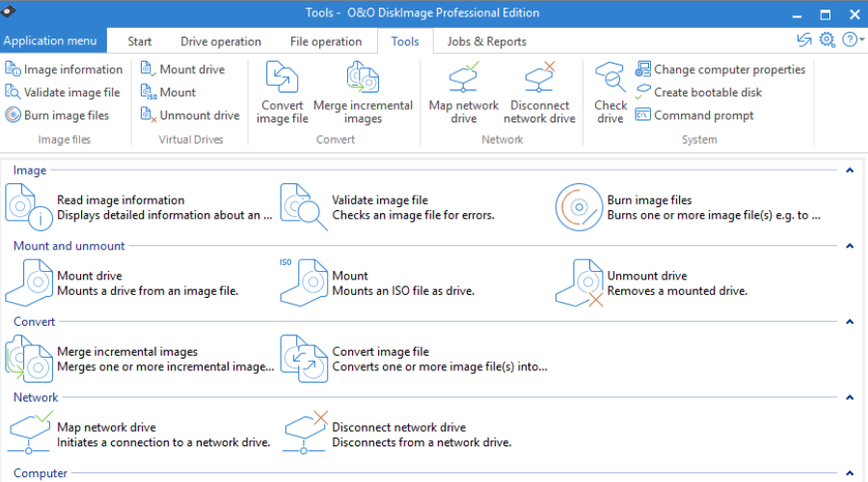
Task: Click Mount drive icon in ribbon
Action: coord(148,69)
